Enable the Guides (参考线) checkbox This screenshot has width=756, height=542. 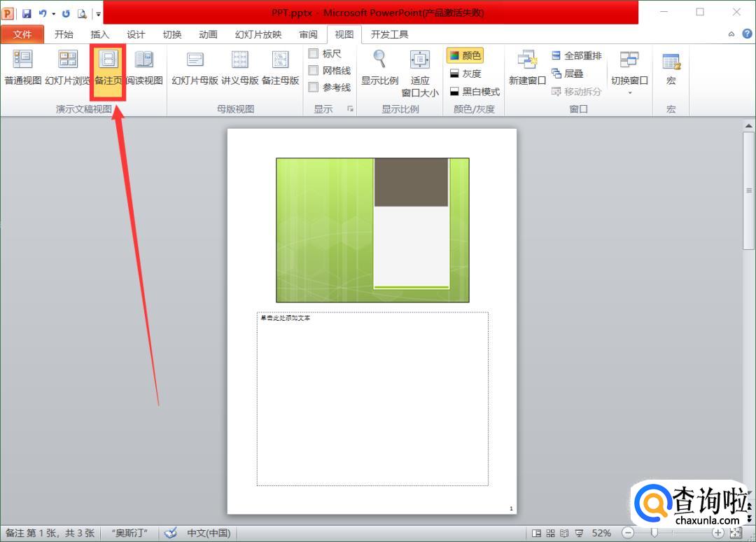pos(314,87)
